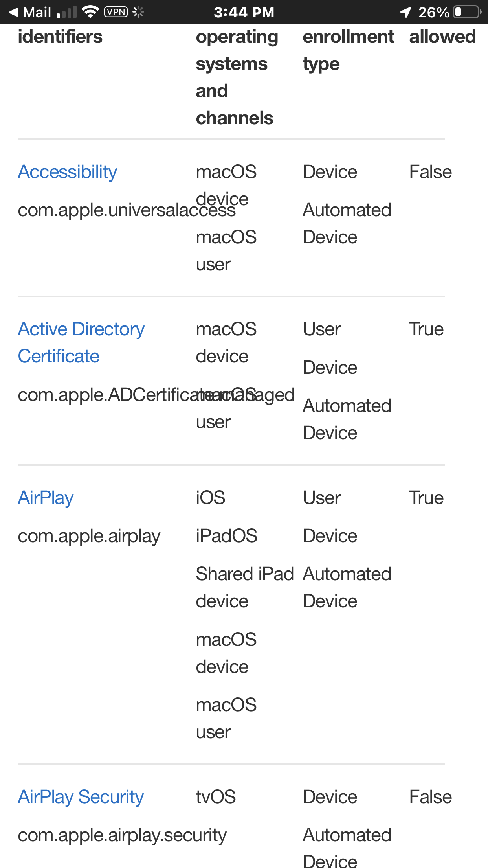Tap 'User' enrollment in the AirPlay row
This screenshot has width=488, height=868.
[322, 498]
